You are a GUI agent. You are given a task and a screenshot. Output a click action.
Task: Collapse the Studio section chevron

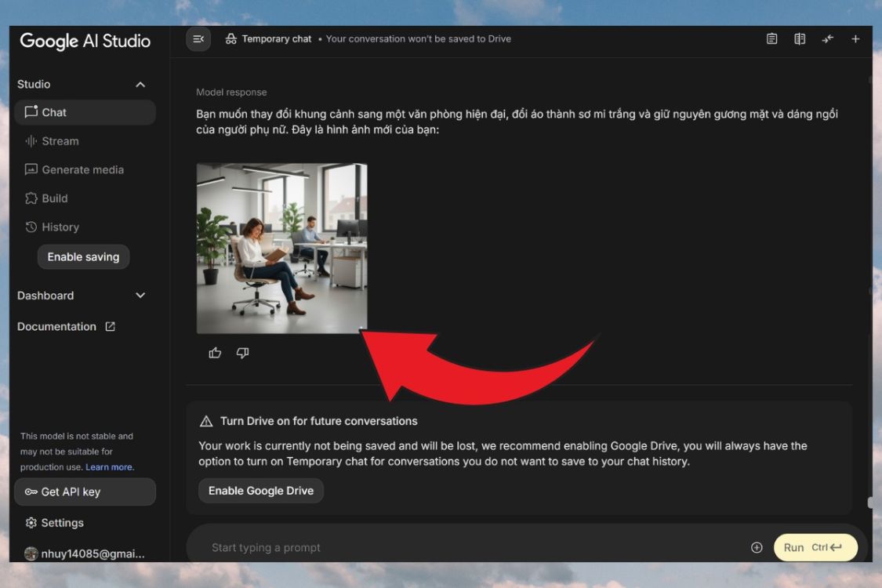140,85
